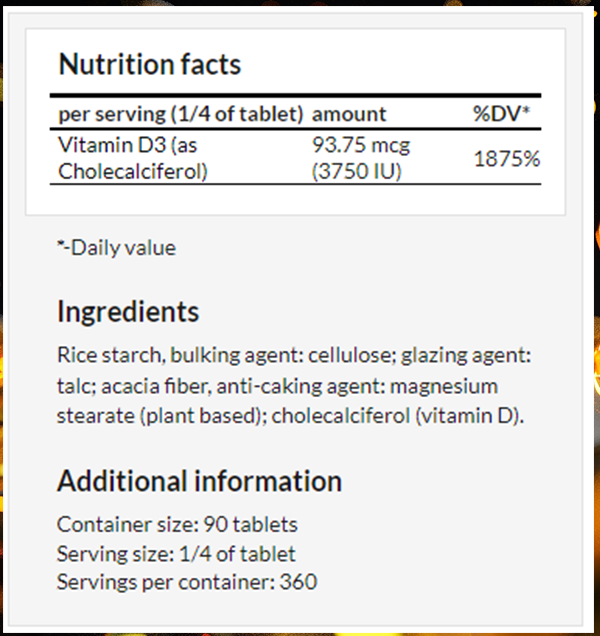Click 'cholecalciferol (vitamin D)' ingredient text
Screen dimensions: 600x636
pyautogui.click(x=396, y=416)
